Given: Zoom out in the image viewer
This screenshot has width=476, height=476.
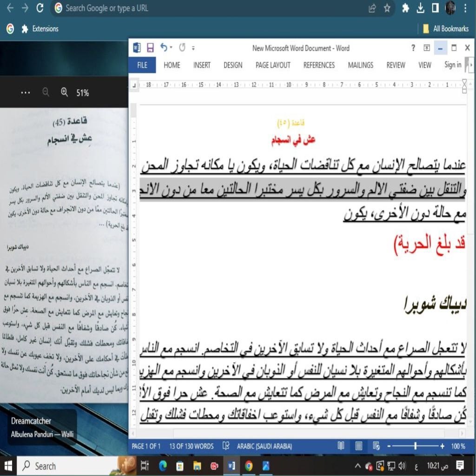Looking at the screenshot, I should (46, 92).
